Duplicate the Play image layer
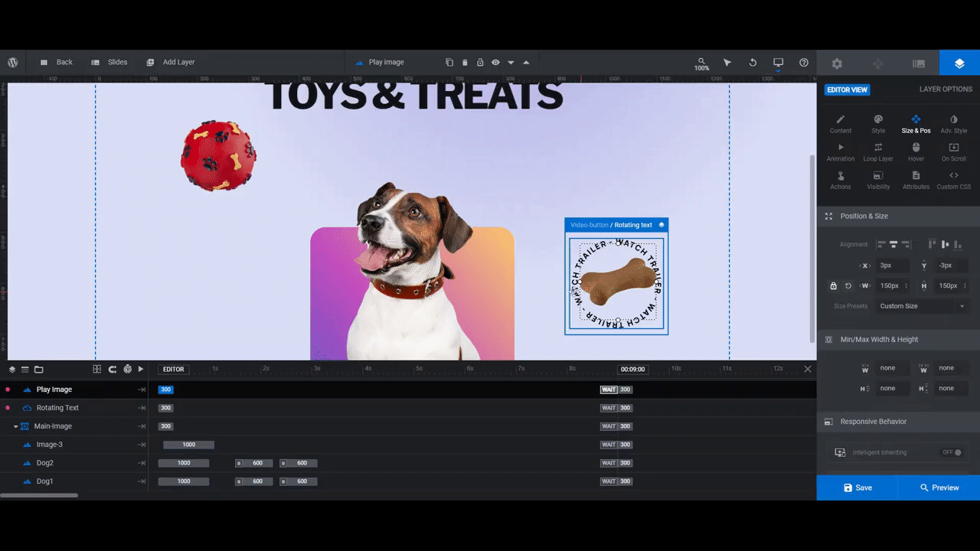The image size is (980, 551). (449, 62)
